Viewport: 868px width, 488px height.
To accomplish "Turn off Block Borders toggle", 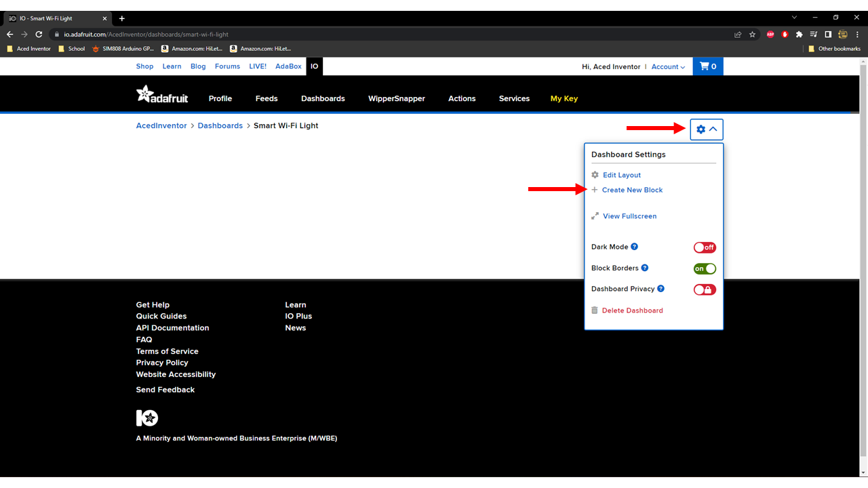I will click(705, 268).
